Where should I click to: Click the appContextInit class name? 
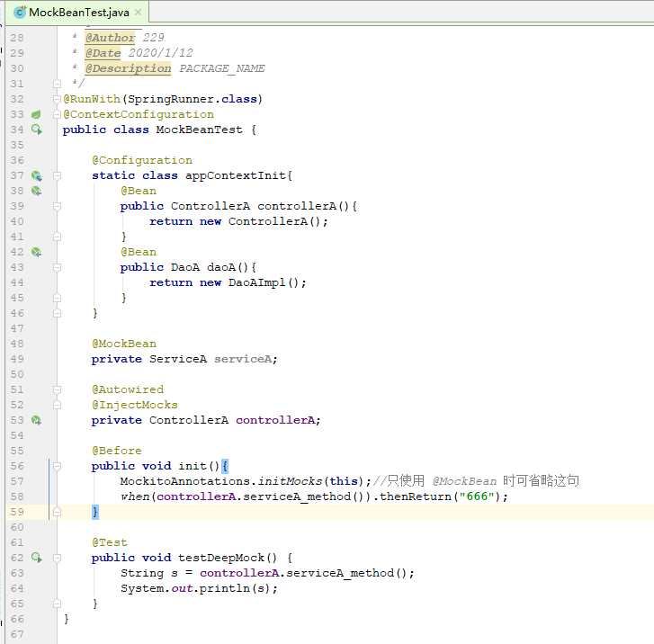click(x=235, y=175)
